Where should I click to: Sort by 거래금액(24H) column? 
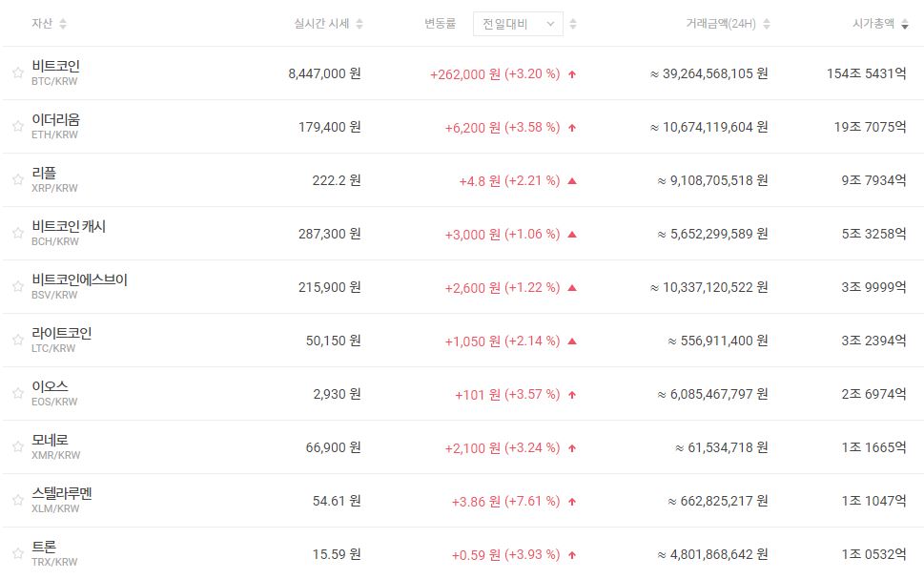click(x=767, y=24)
